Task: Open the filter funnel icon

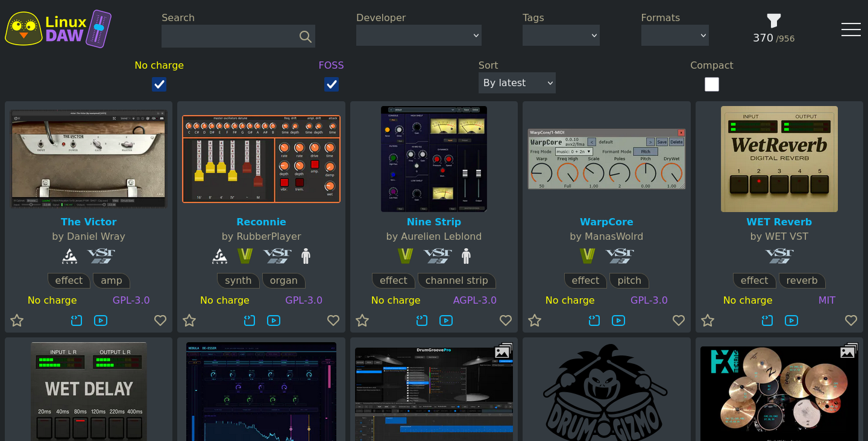Action: click(x=774, y=21)
